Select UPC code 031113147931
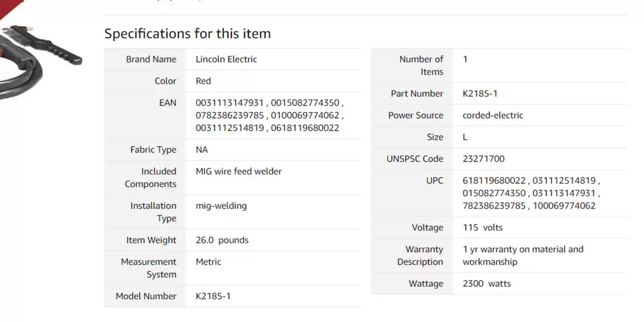Viewport: 644px width, 322px height. (563, 194)
